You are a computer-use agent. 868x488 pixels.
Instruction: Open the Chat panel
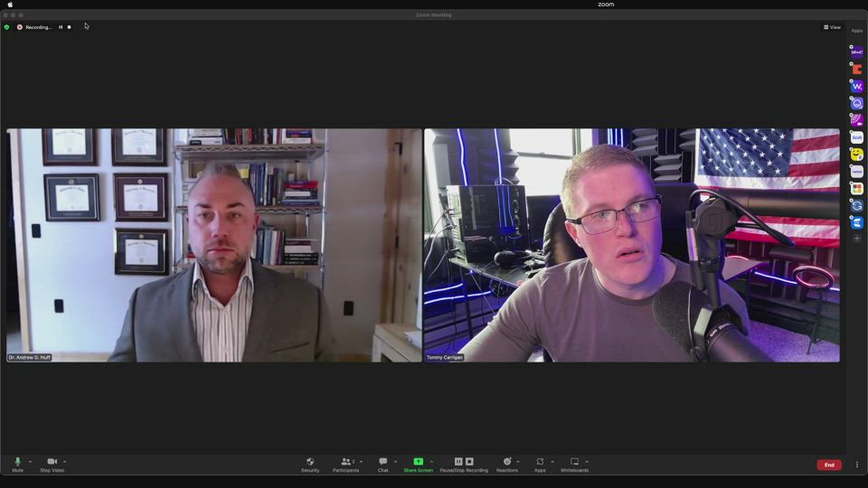[x=383, y=465]
